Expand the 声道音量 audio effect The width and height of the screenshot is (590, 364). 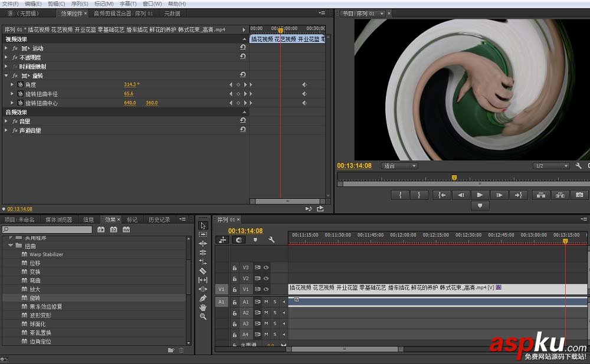point(6,130)
